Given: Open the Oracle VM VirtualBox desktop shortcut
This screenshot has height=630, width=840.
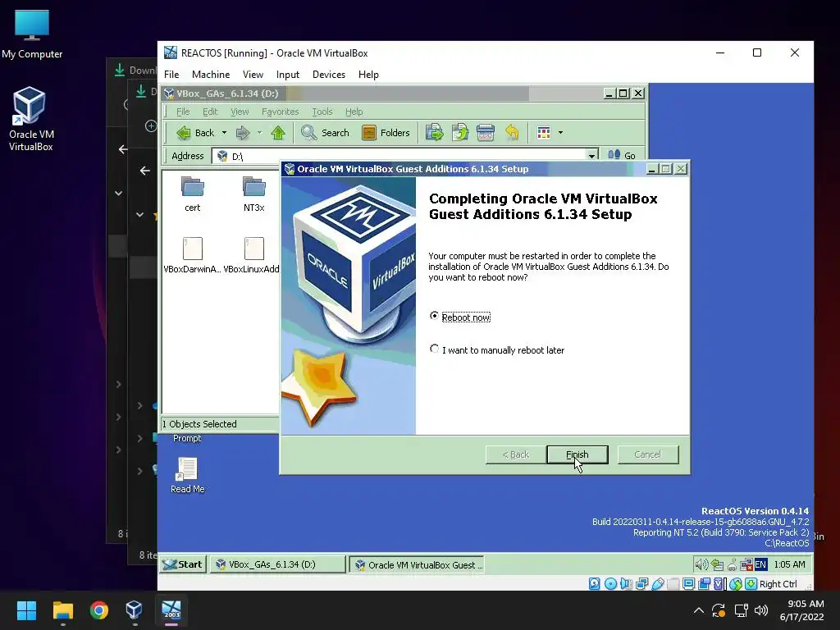Looking at the screenshot, I should point(30,119).
